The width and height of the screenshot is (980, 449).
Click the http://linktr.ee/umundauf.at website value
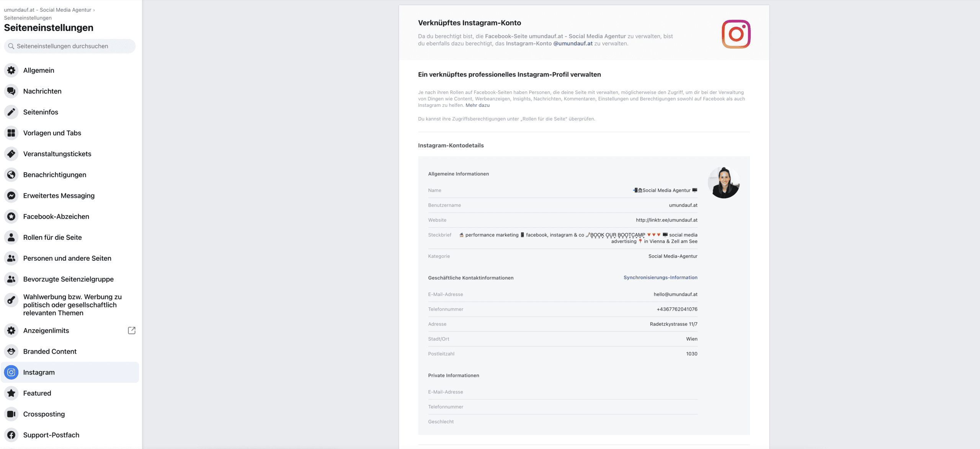point(666,220)
